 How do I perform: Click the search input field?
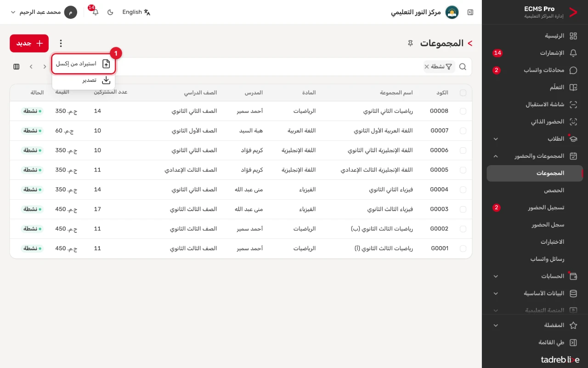pyautogui.click(x=269, y=67)
